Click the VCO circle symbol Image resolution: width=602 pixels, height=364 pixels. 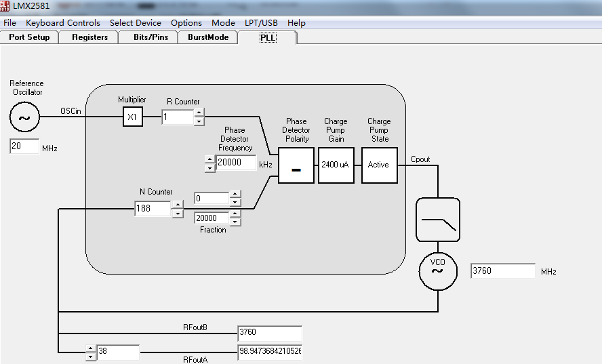point(438,270)
